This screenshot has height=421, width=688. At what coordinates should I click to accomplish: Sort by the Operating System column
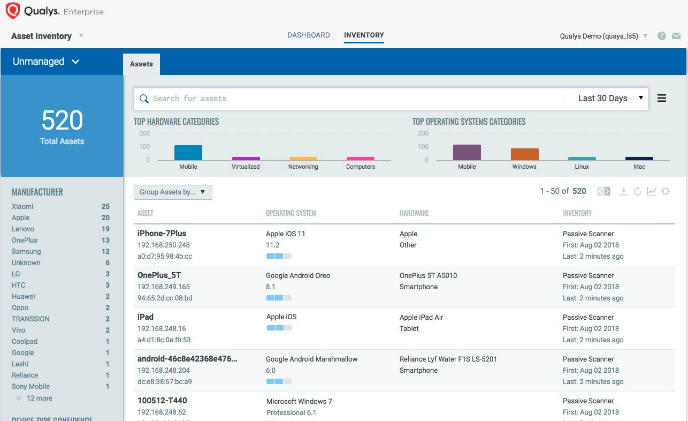point(291,213)
